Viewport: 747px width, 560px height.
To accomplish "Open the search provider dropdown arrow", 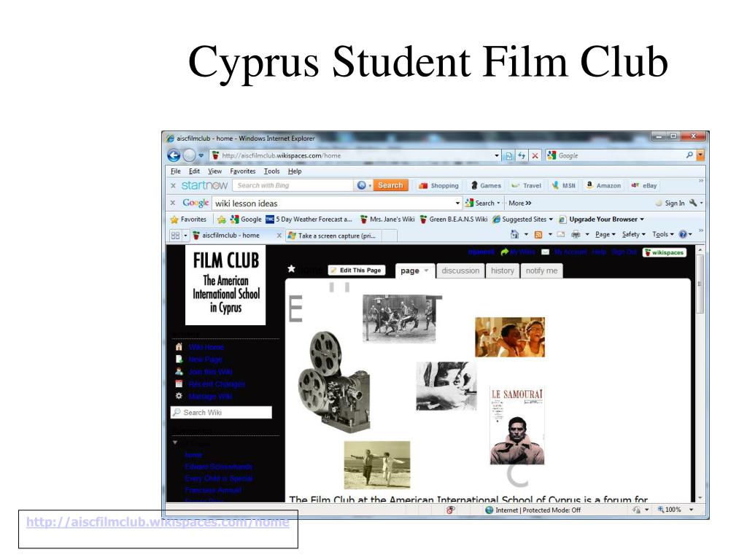I will pyautogui.click(x=700, y=155).
